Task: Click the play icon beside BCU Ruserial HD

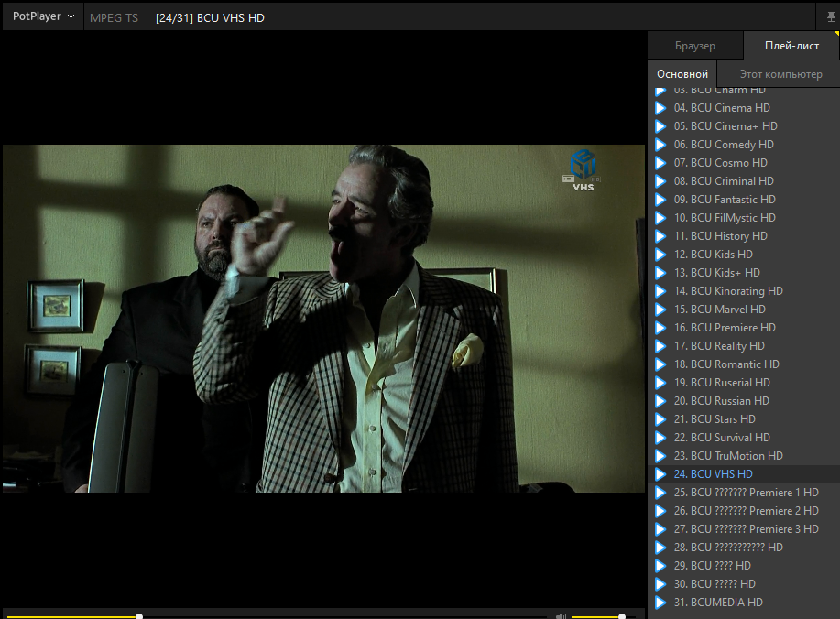Action: point(660,383)
